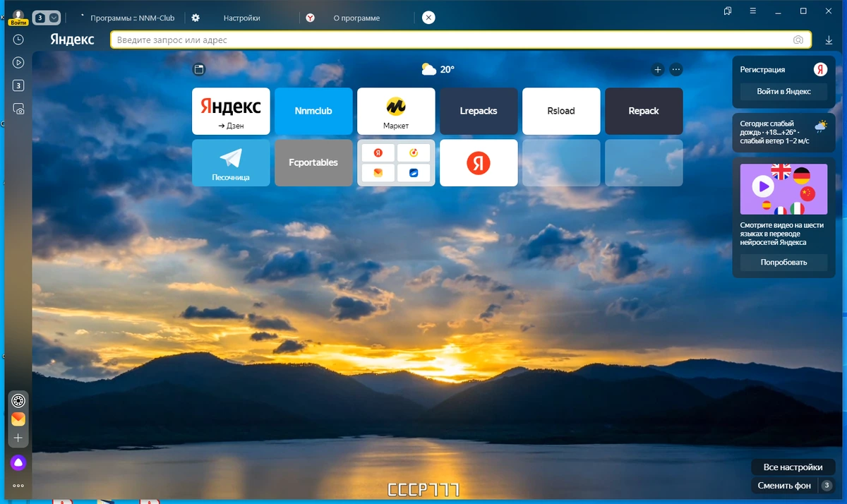Click the profile avatar labeled Войти
This screenshot has width=847, height=504.
coord(18,18)
